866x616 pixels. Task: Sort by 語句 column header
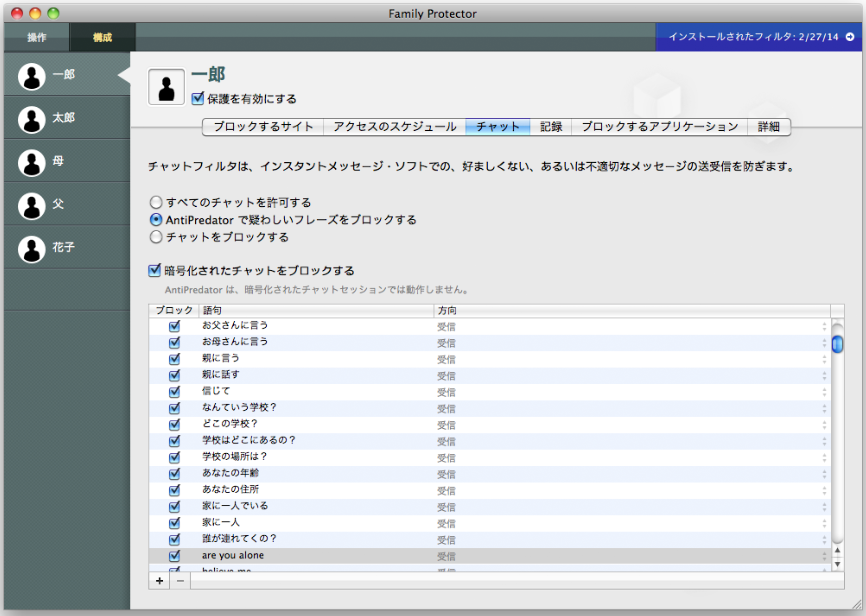(316, 310)
